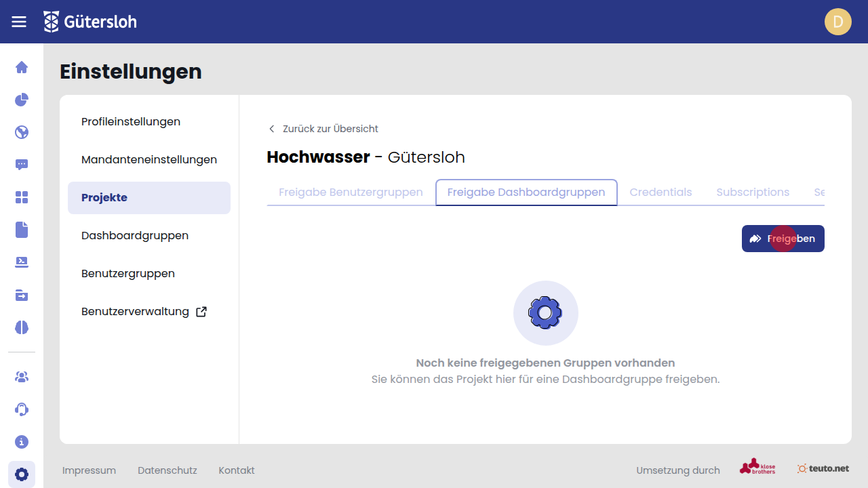Open external Benutzerverwaltung link
868x488 pixels.
point(144,312)
